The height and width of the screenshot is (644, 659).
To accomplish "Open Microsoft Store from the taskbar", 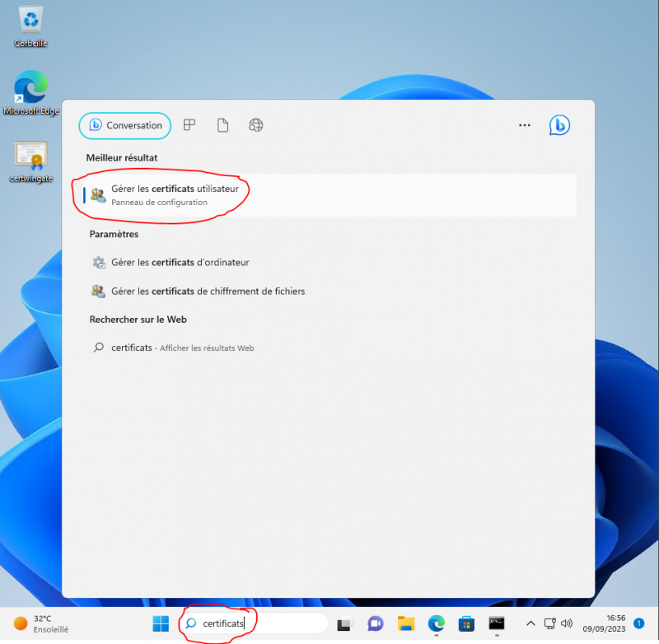I will pos(466,623).
